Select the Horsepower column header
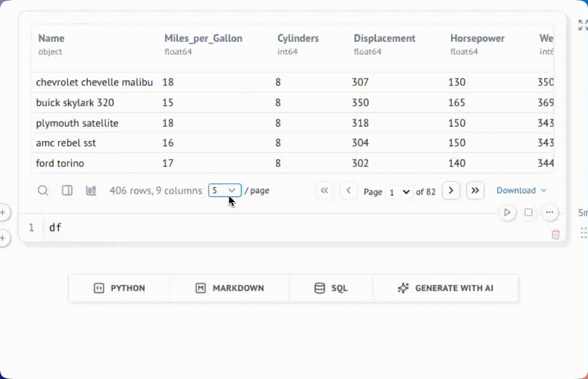The image size is (588, 379). (x=477, y=38)
